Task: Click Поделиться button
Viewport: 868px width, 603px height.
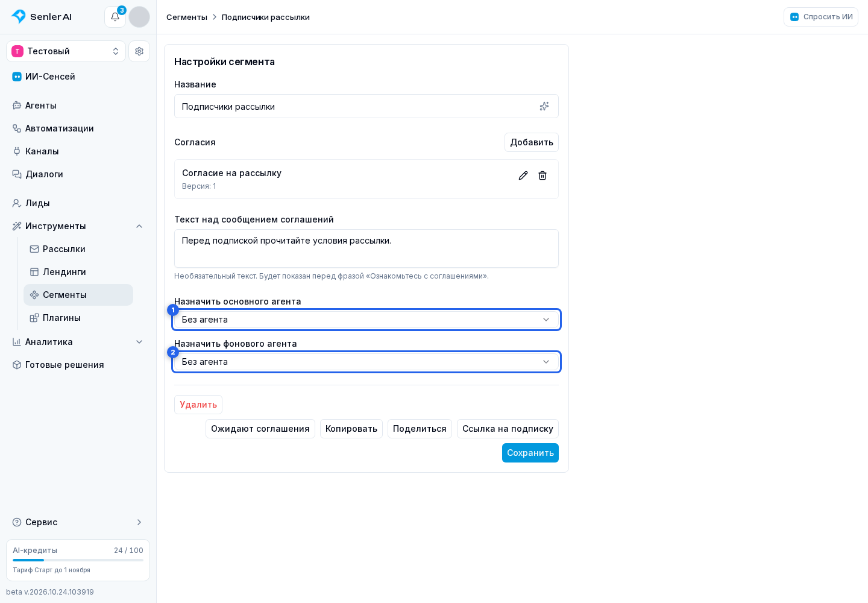Action: 420,429
